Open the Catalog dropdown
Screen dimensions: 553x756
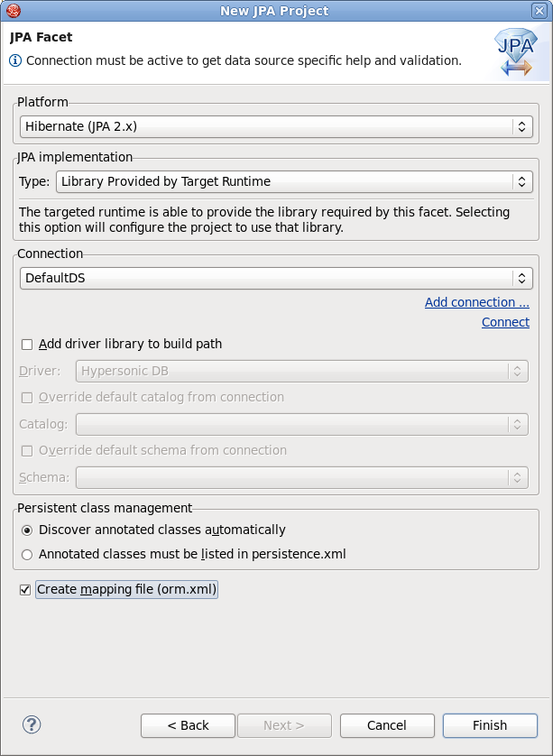(x=519, y=423)
